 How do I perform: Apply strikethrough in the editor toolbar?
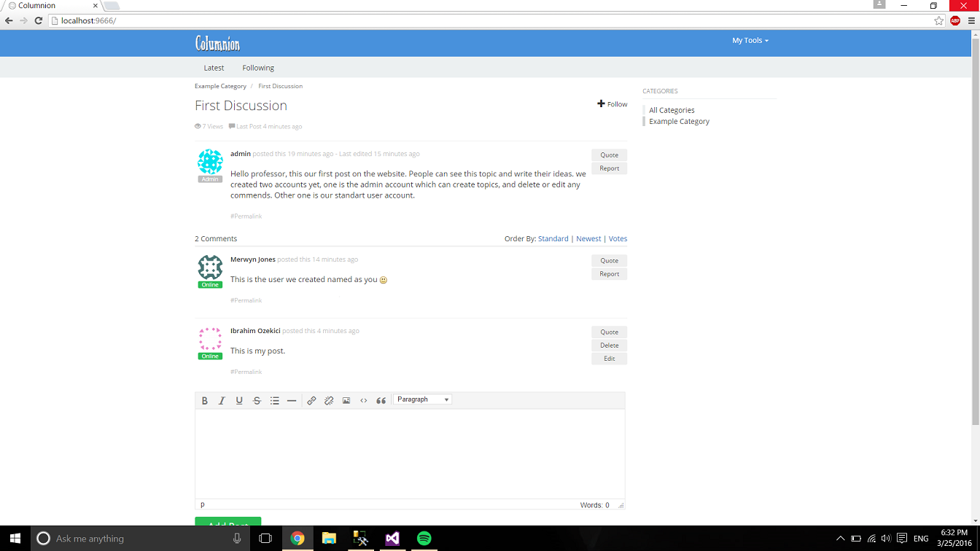pos(257,401)
